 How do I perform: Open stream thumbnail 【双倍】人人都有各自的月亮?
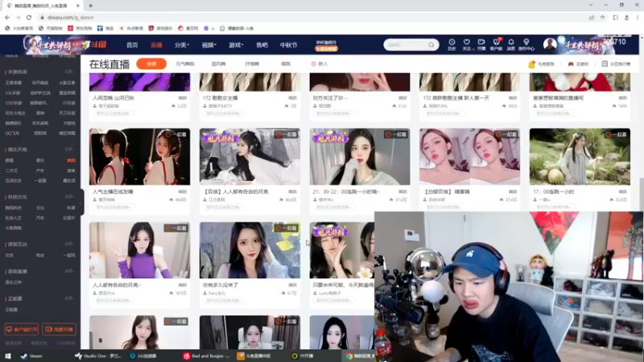tap(250, 156)
